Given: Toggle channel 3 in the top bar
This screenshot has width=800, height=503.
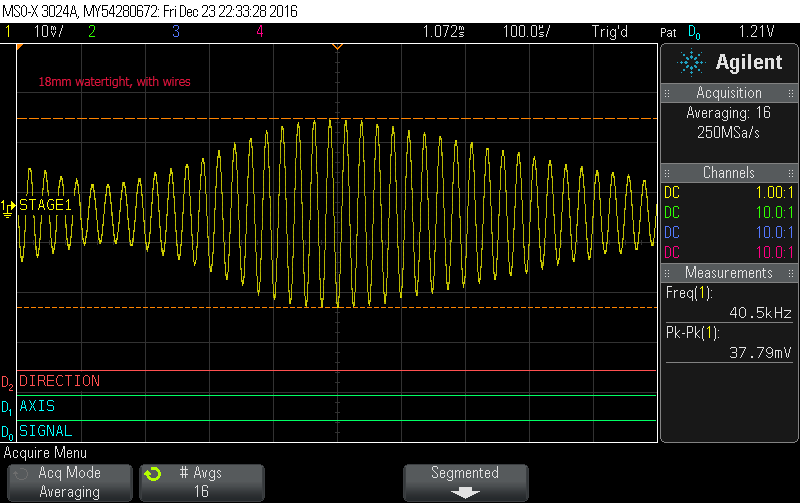Looking at the screenshot, I should click(x=175, y=31).
